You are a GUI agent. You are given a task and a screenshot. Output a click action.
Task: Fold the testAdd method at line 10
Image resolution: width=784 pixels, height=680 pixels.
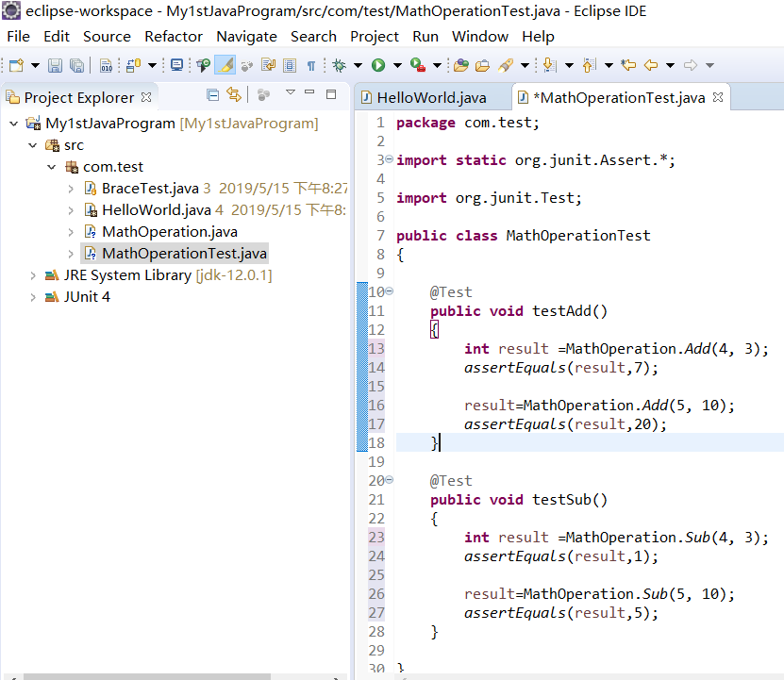click(390, 291)
